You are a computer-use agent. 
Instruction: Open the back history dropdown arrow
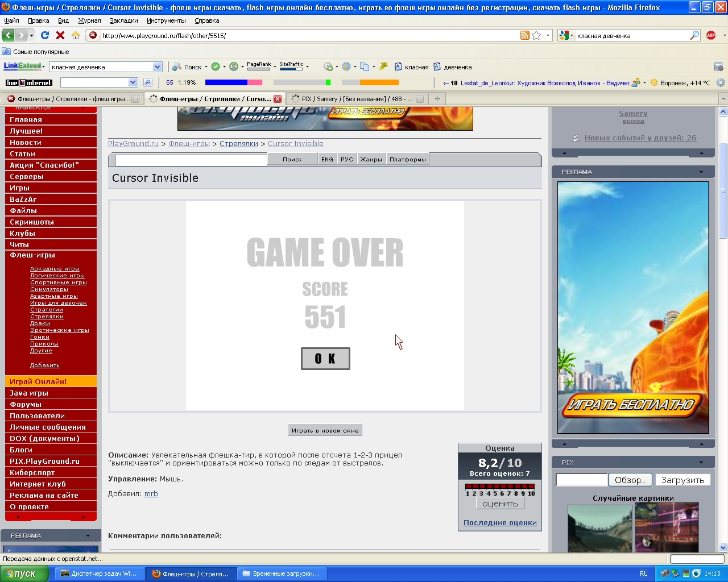tap(32, 35)
